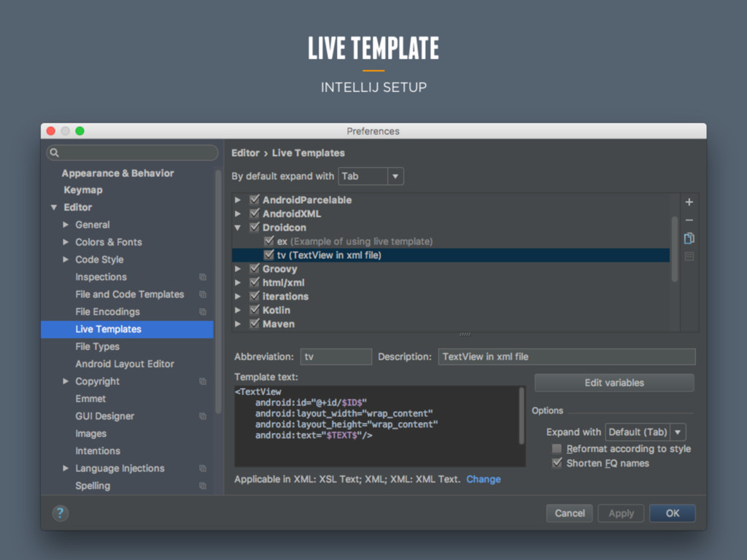Open Android Layout Editor settings
Image resolution: width=747 pixels, height=560 pixels.
click(124, 364)
